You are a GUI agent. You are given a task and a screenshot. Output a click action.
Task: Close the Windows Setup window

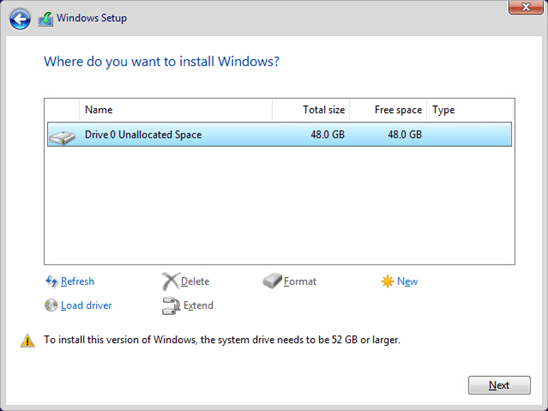pos(525,7)
